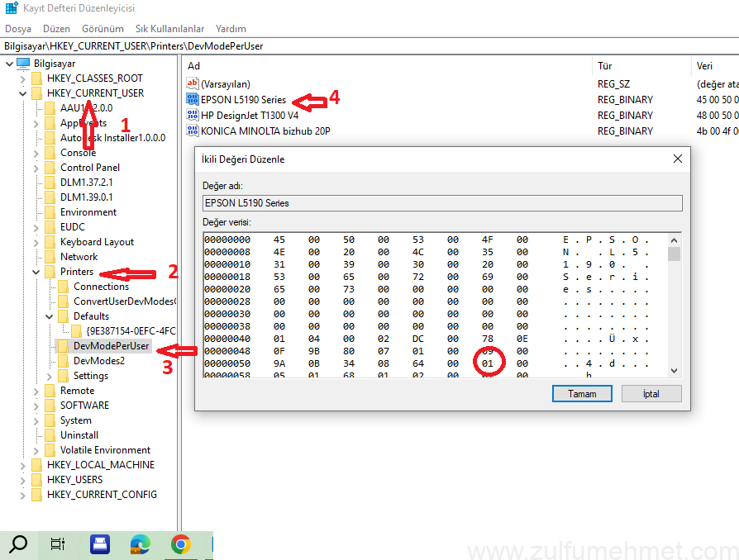Select the EPSON L5190 Series binary value icon
The image size is (739, 560).
click(x=193, y=100)
